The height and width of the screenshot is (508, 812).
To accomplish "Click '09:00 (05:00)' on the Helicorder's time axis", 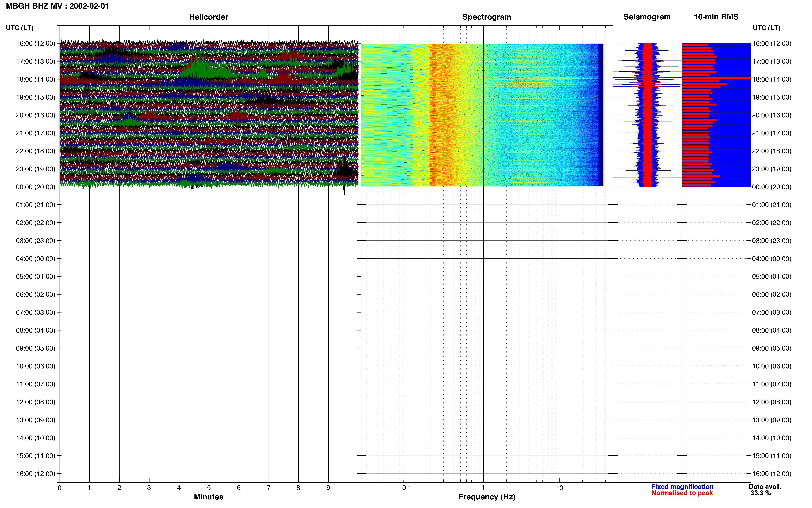I will [36, 348].
